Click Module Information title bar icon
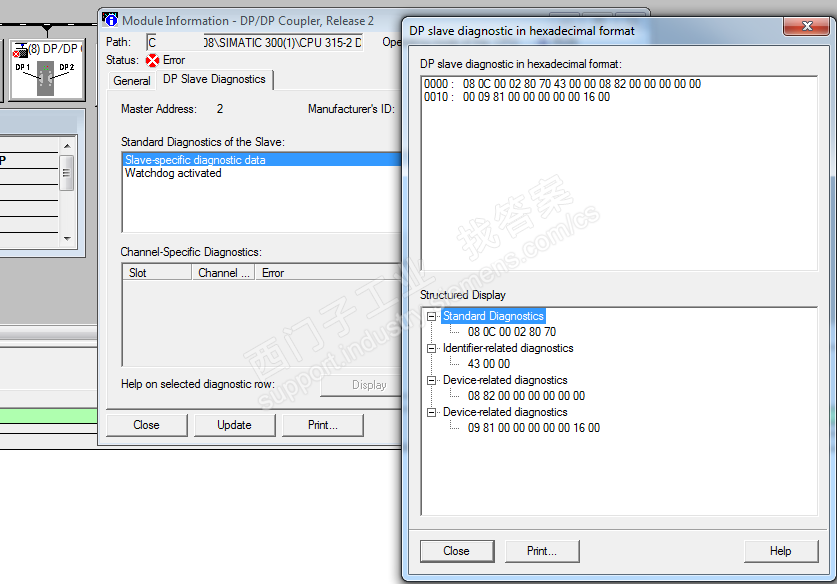The height and width of the screenshot is (584, 837). [110, 20]
